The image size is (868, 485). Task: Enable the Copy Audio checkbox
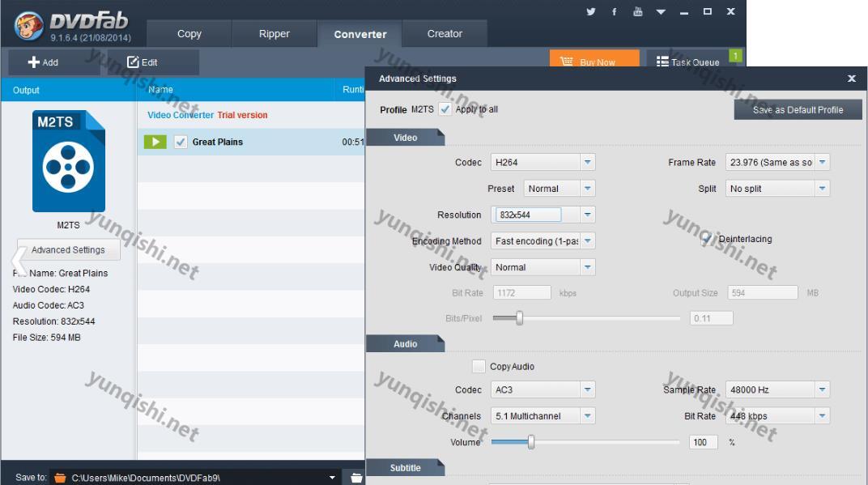479,366
